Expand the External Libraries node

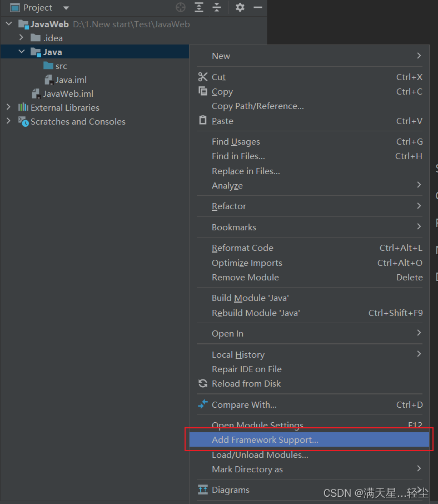tap(8, 107)
